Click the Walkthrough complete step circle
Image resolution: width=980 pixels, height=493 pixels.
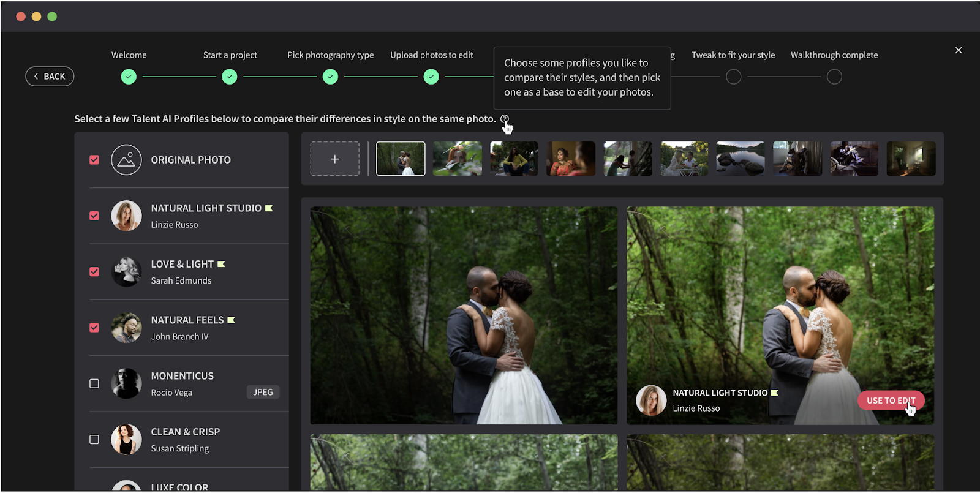[834, 77]
